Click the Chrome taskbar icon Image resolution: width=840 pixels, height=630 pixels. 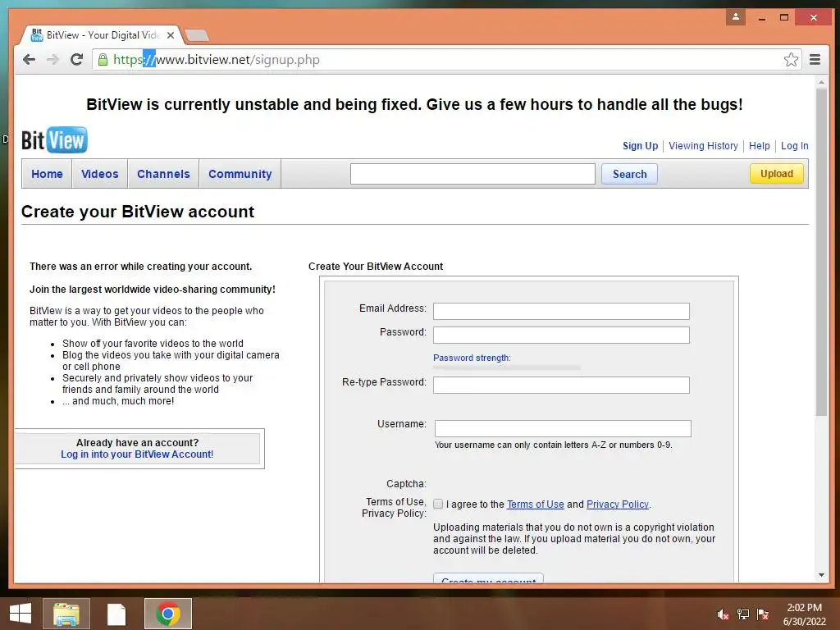(168, 614)
